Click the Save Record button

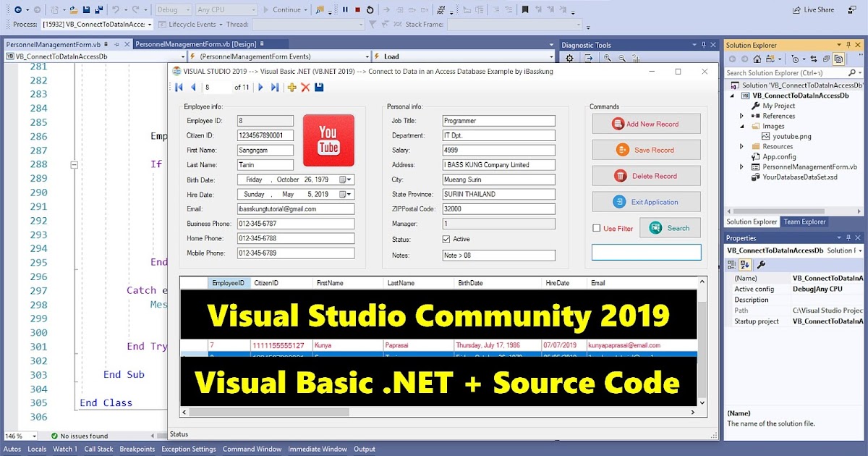click(644, 149)
